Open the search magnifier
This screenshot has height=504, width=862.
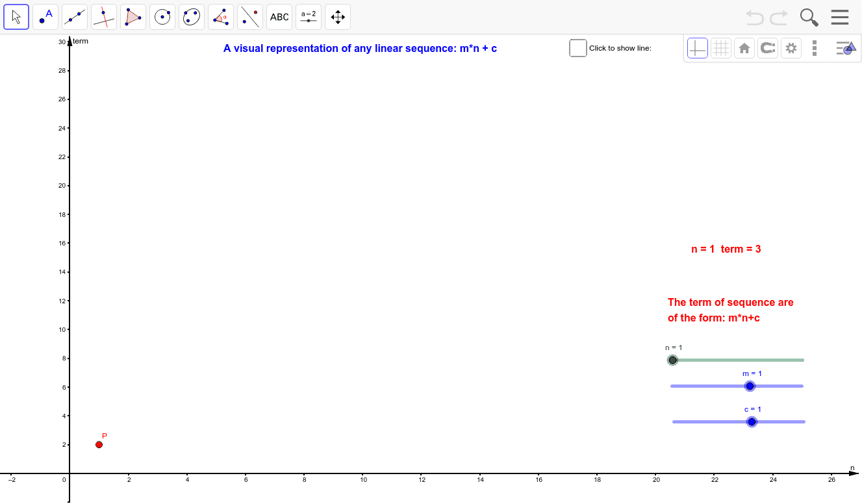click(x=809, y=17)
